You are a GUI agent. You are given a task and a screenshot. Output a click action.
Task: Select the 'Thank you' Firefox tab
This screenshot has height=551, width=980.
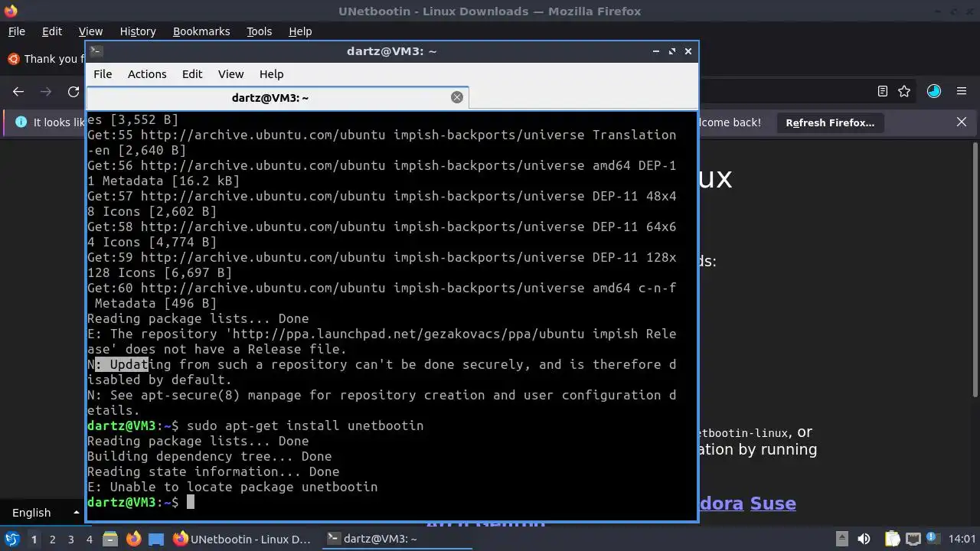click(x=44, y=59)
